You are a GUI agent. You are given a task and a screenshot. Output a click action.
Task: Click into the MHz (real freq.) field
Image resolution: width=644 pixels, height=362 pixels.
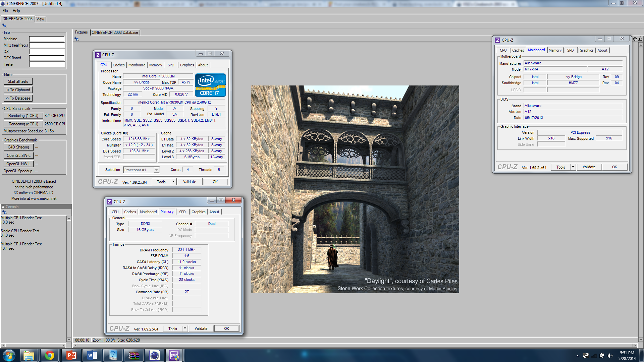pos(47,45)
